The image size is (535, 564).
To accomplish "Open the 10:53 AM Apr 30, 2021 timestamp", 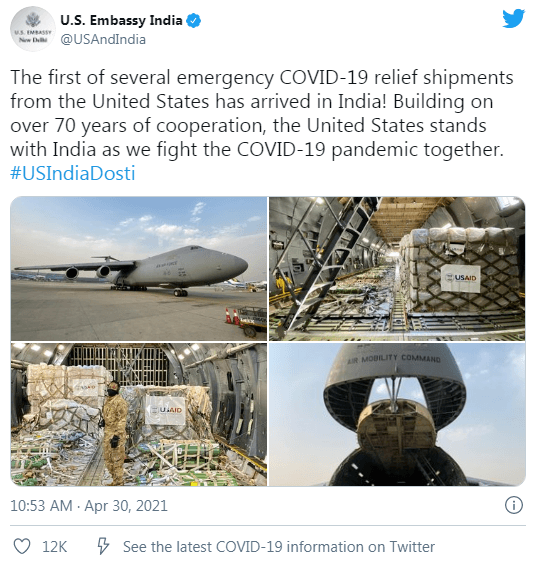I will (x=89, y=505).
